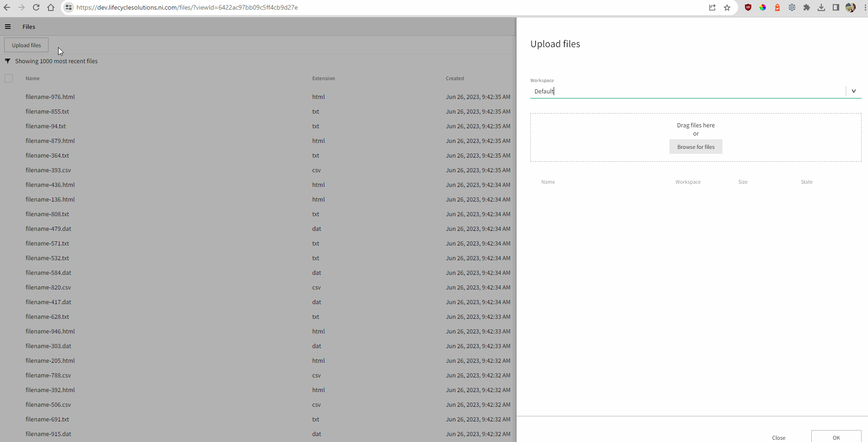Open Chrome's three-dot menu
This screenshot has height=442, width=868.
[x=864, y=7]
